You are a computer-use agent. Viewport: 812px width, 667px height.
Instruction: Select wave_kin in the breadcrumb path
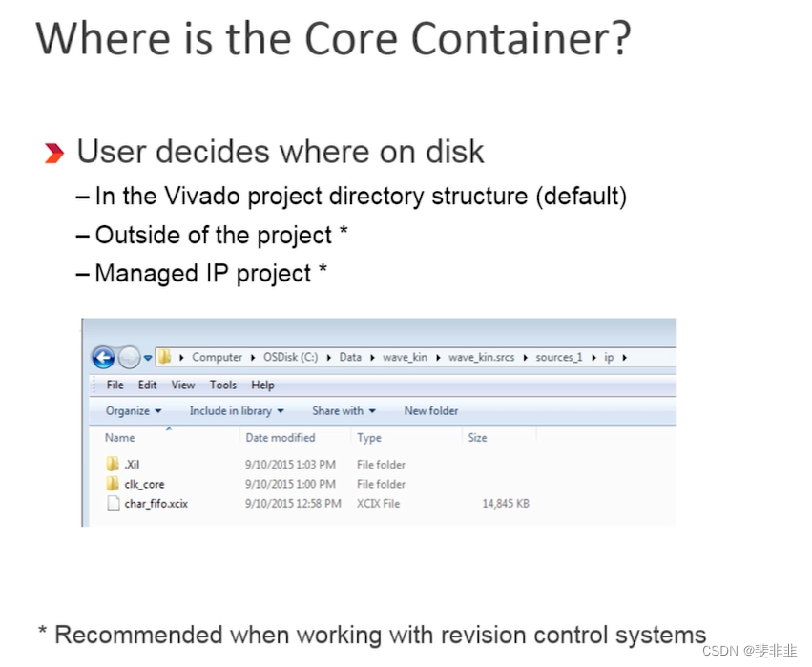tap(404, 357)
